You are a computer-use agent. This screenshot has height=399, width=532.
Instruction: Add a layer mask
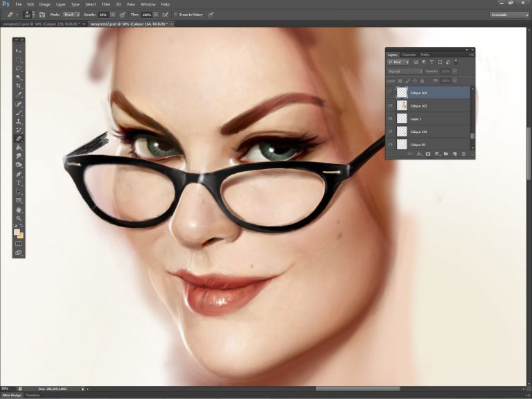[428, 154]
